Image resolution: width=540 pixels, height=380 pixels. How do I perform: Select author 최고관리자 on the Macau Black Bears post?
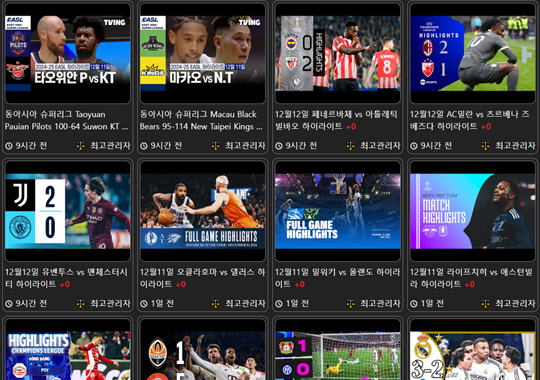(245, 146)
